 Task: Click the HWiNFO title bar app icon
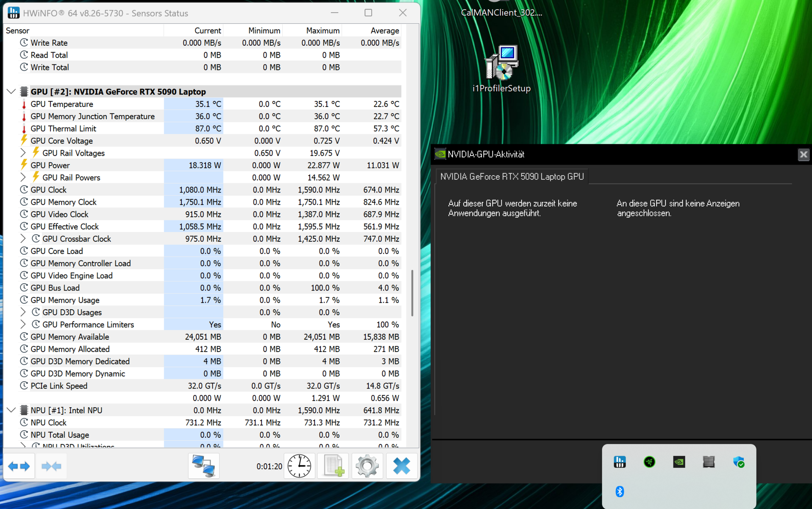click(x=14, y=13)
